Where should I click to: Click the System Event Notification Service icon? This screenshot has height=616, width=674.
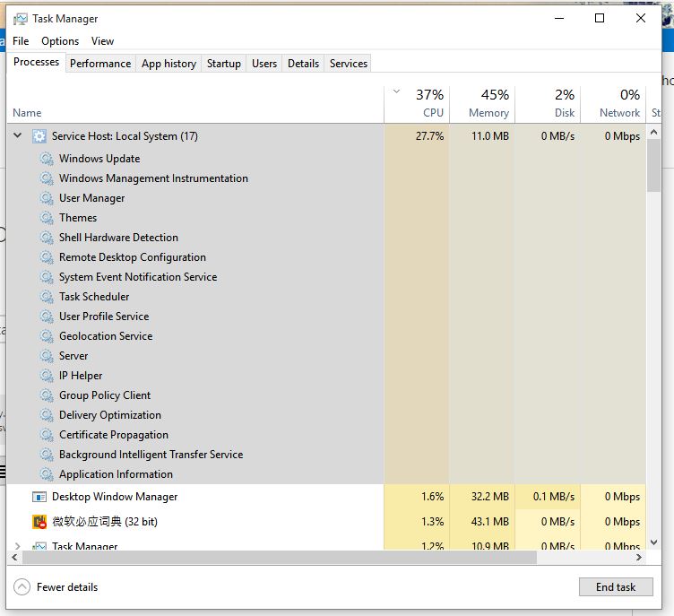pos(47,277)
